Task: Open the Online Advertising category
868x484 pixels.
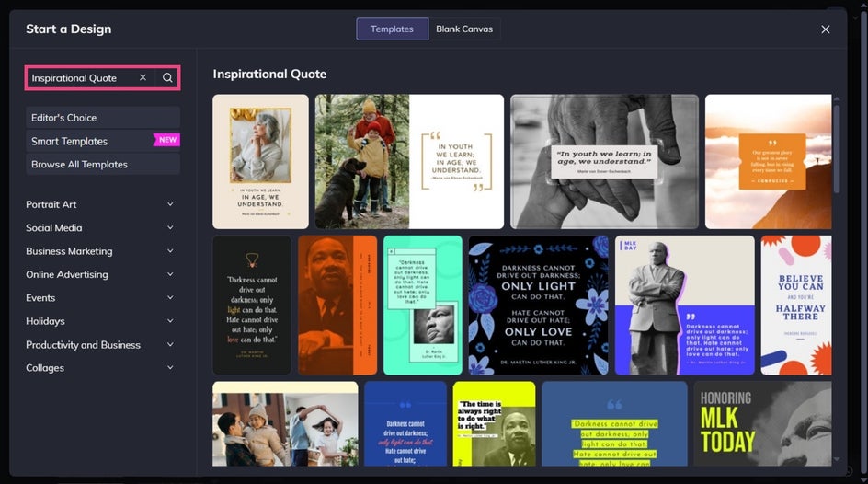Action: click(x=67, y=274)
